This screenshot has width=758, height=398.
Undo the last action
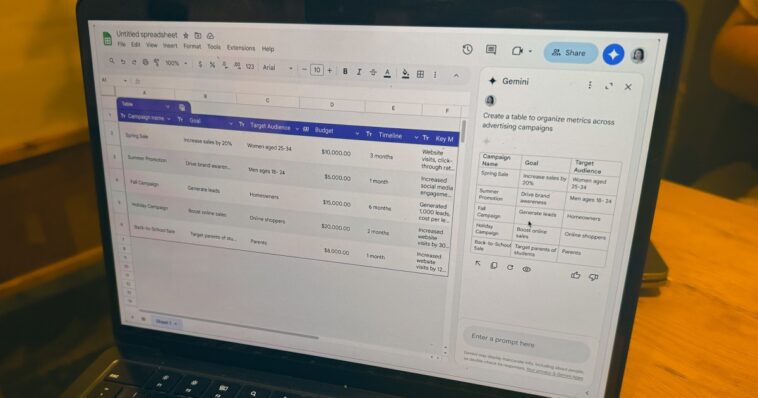tap(123, 61)
